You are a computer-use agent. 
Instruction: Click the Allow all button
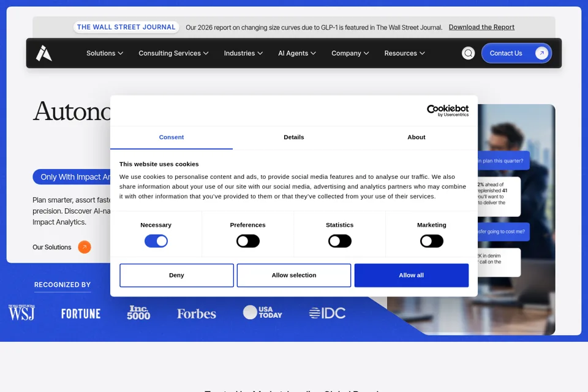pos(412,276)
